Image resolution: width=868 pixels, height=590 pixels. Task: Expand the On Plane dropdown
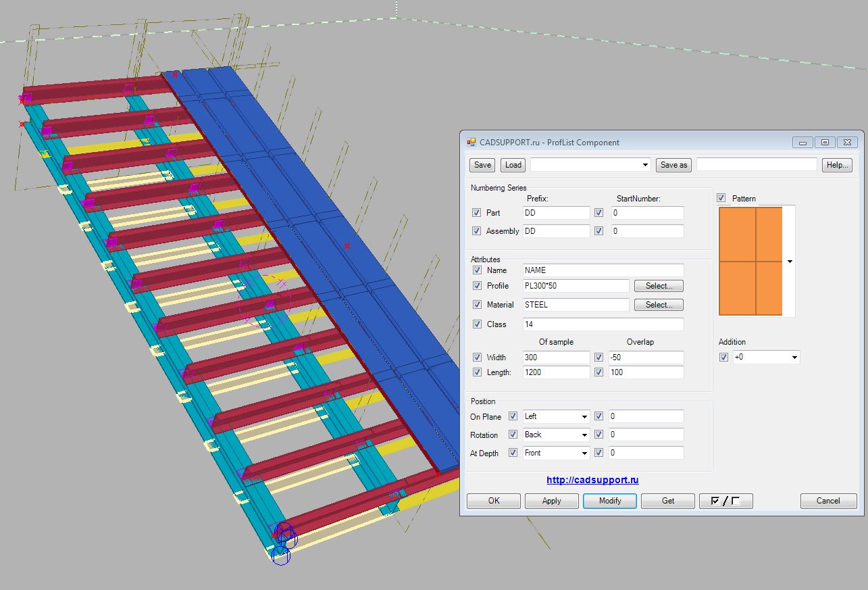click(584, 417)
